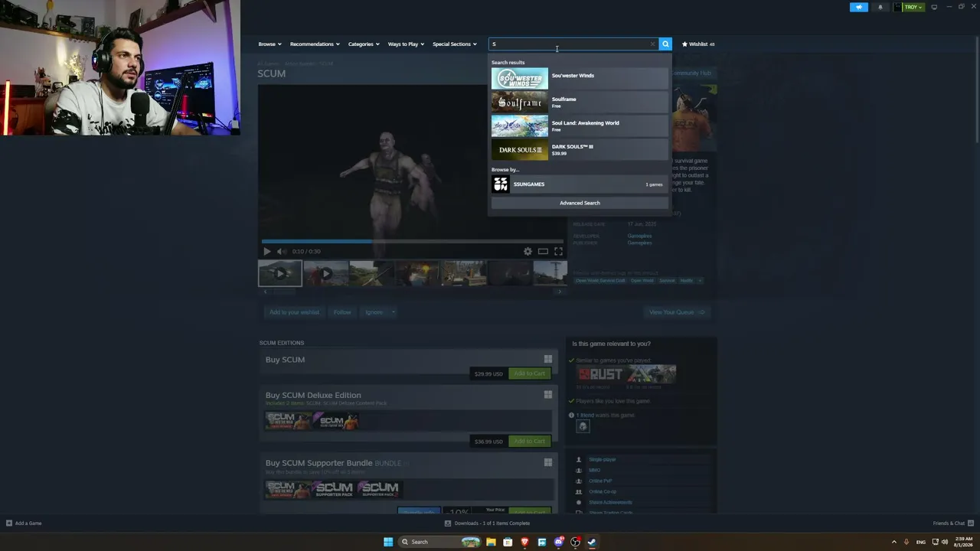980x551 pixels.
Task: Expand the Ignore options arrow
Action: [394, 312]
